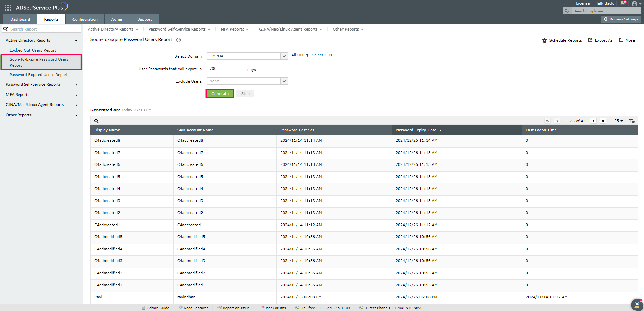
Task: Open the table search magnifier icon
Action: tap(97, 121)
